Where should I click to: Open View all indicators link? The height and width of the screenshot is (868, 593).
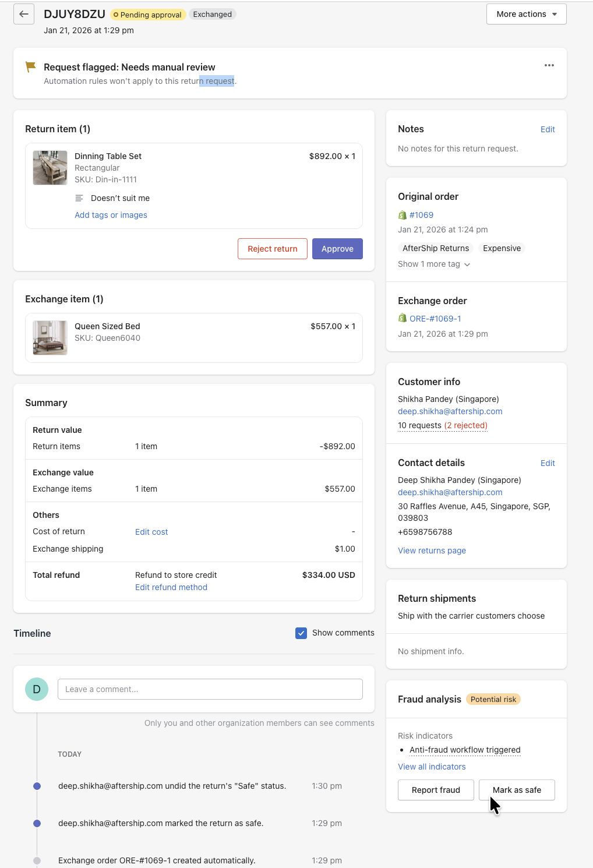coord(432,767)
